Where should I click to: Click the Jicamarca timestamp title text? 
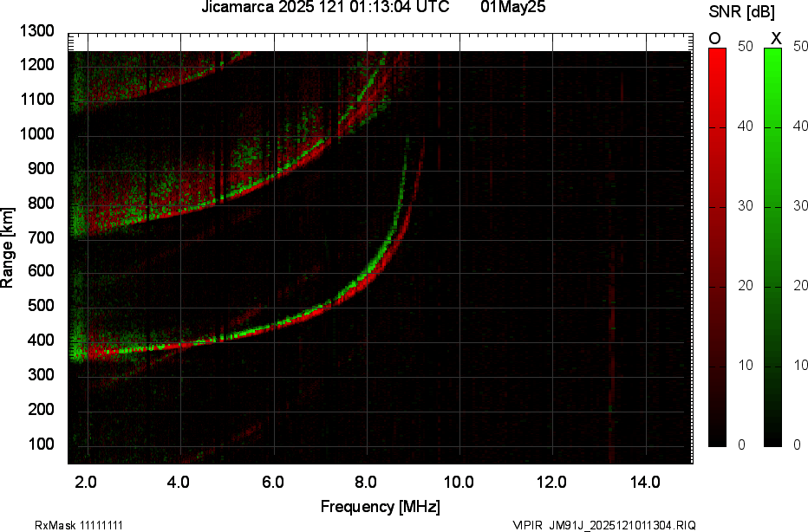(x=325, y=7)
